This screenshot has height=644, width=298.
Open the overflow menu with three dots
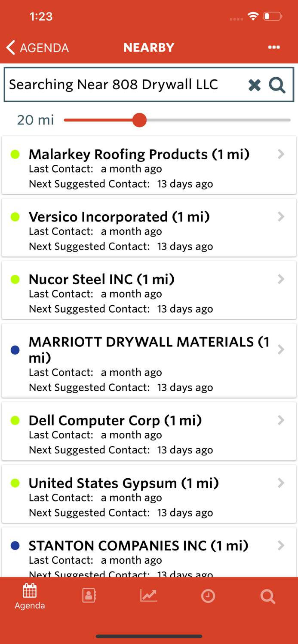click(x=274, y=47)
